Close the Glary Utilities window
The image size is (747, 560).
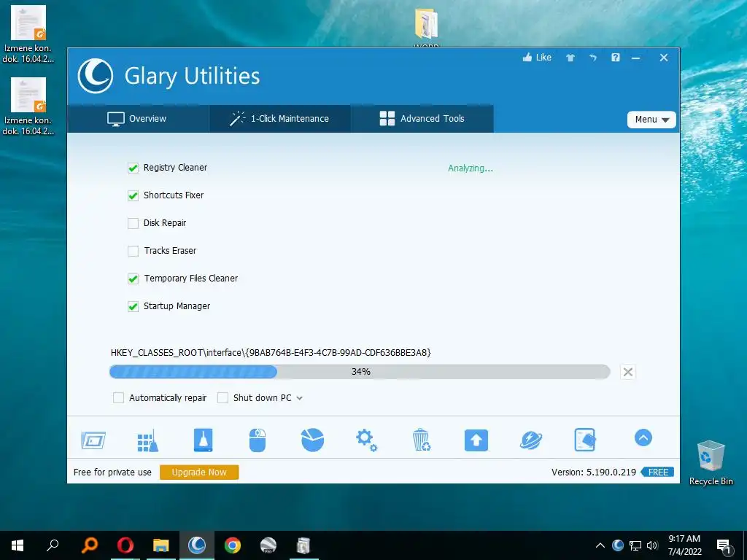pos(664,58)
